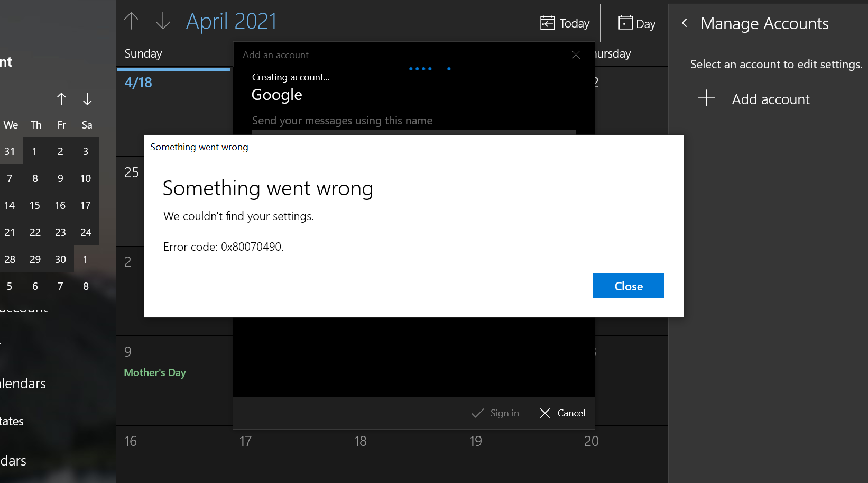Select the 24th in the mini calendar

[x=86, y=232]
